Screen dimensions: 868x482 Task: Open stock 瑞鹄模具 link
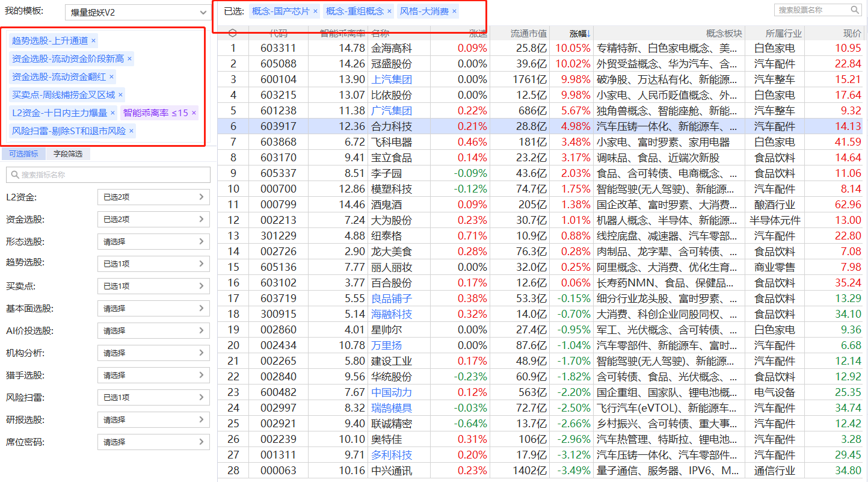392,408
